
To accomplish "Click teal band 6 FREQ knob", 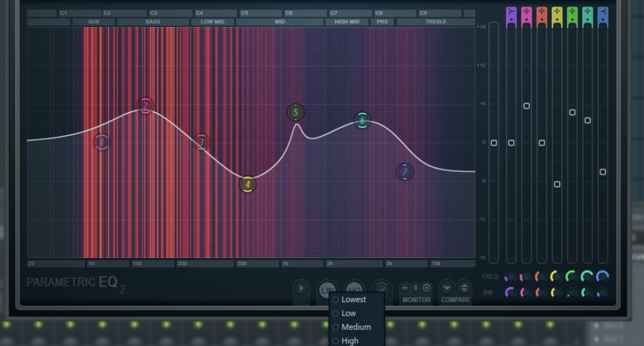I will coord(588,276).
